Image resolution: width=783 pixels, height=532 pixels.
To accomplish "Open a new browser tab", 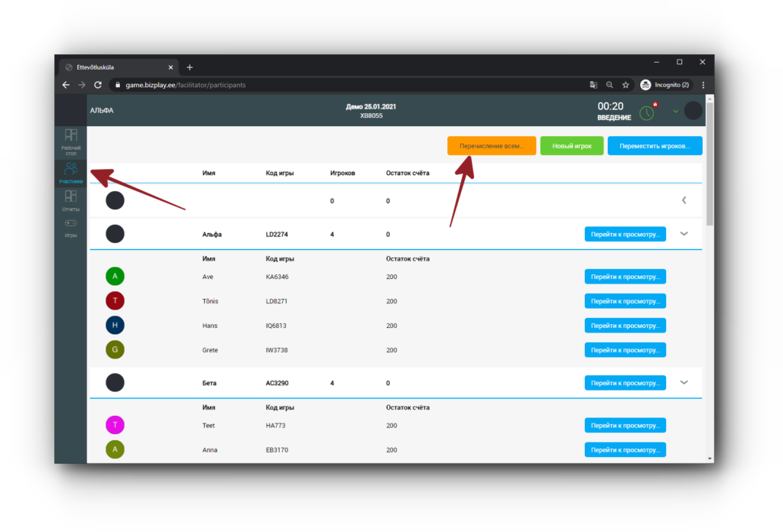I will [190, 67].
